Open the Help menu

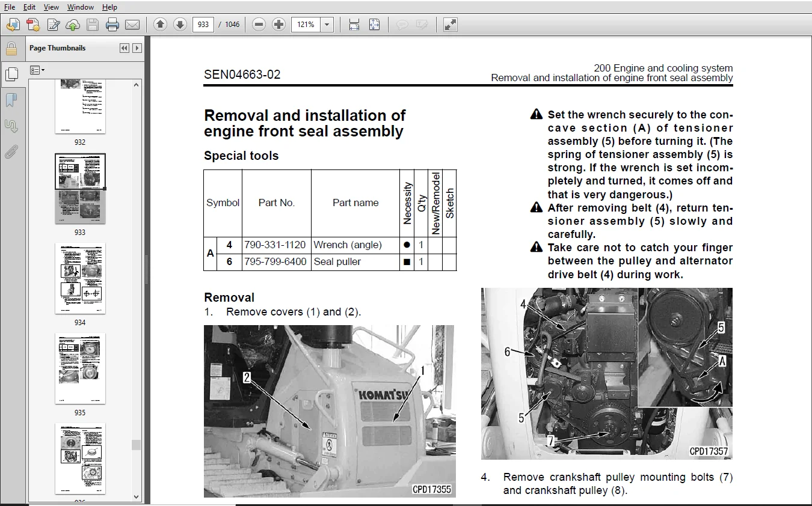pyautogui.click(x=109, y=7)
